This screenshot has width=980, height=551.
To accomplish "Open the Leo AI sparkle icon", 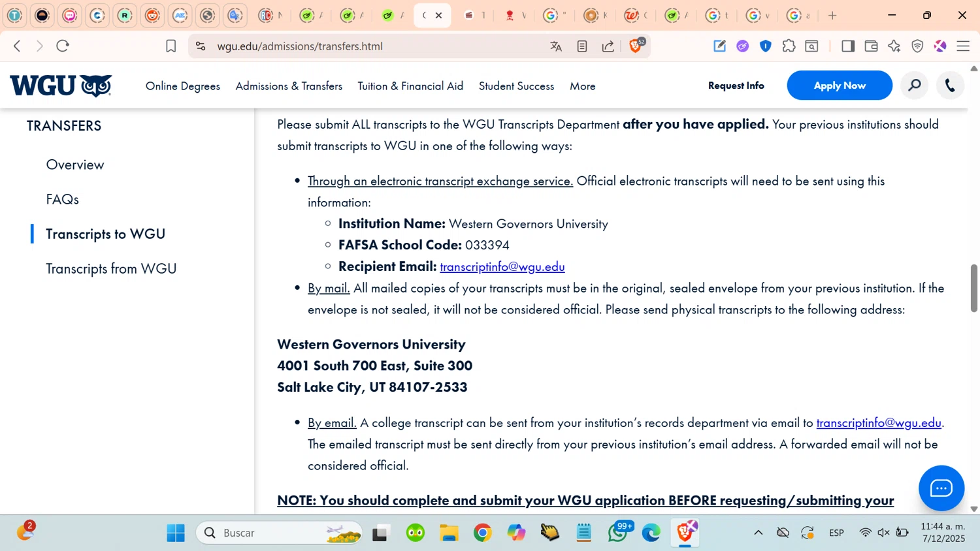I will click(x=894, y=46).
